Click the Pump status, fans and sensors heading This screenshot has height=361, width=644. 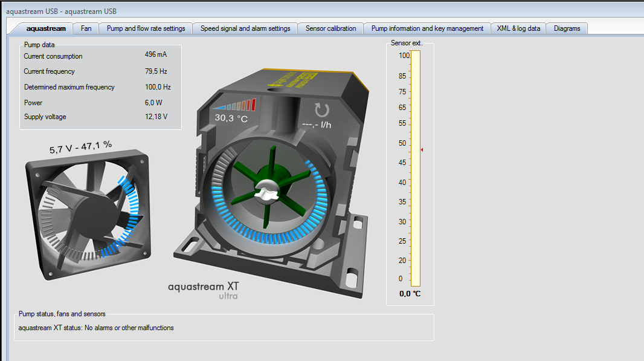[x=62, y=314]
